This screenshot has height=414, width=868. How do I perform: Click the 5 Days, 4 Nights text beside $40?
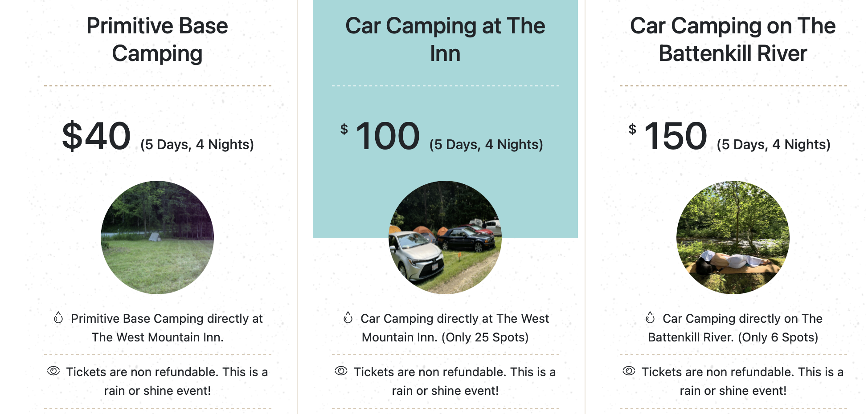tap(197, 145)
